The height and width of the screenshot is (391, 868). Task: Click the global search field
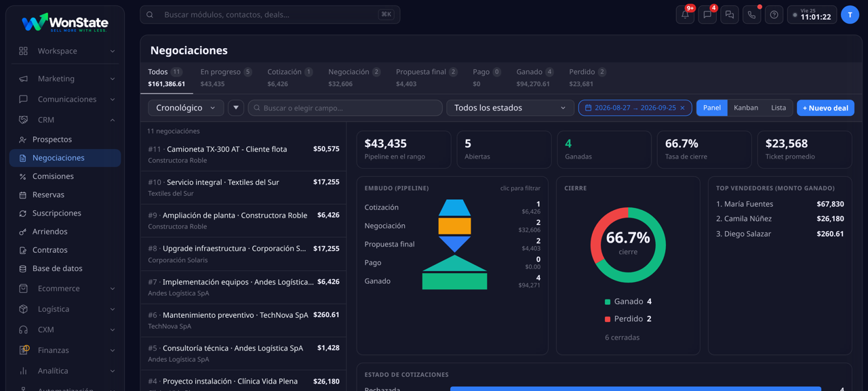[270, 15]
